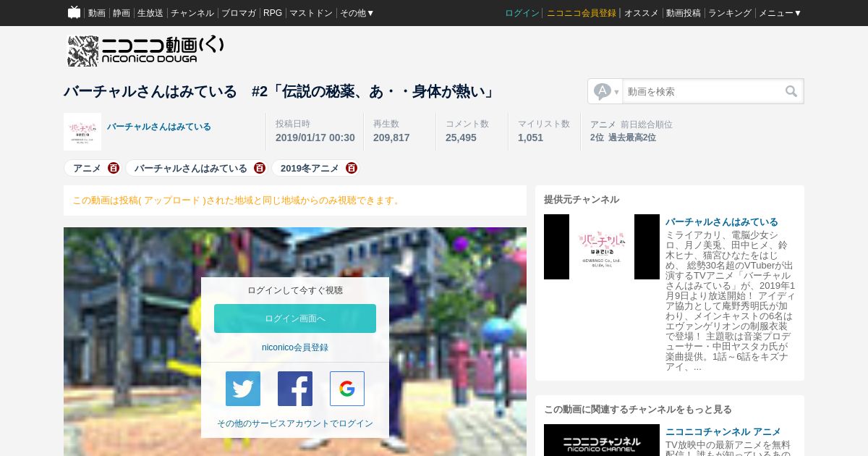Open the 動画 menu item
The image size is (868, 456).
click(97, 13)
